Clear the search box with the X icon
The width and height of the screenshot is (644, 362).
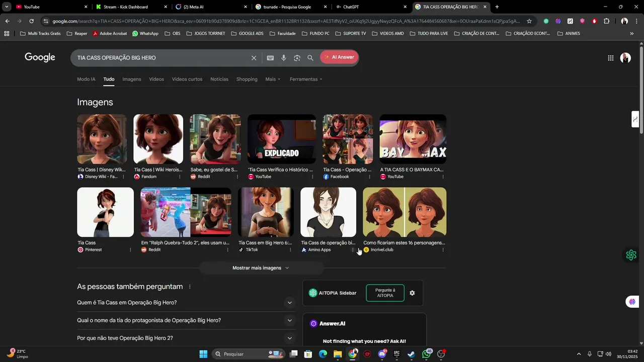click(254, 58)
